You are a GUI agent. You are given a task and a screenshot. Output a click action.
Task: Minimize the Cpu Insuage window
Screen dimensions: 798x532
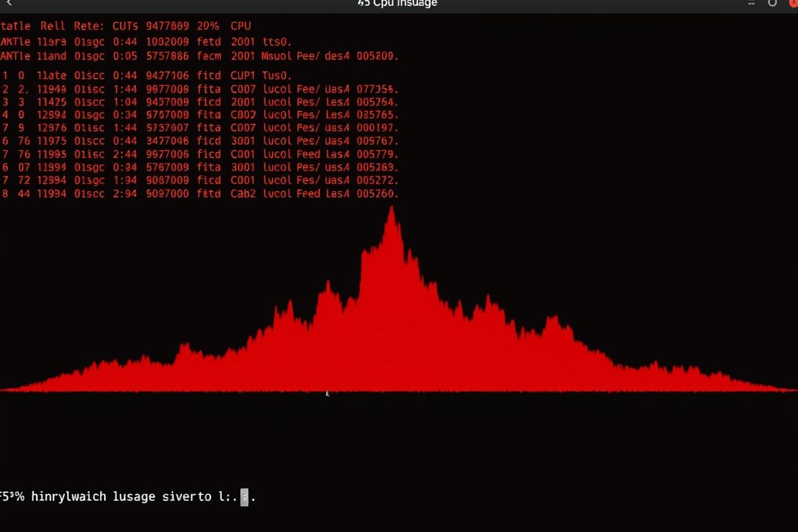[x=751, y=3]
